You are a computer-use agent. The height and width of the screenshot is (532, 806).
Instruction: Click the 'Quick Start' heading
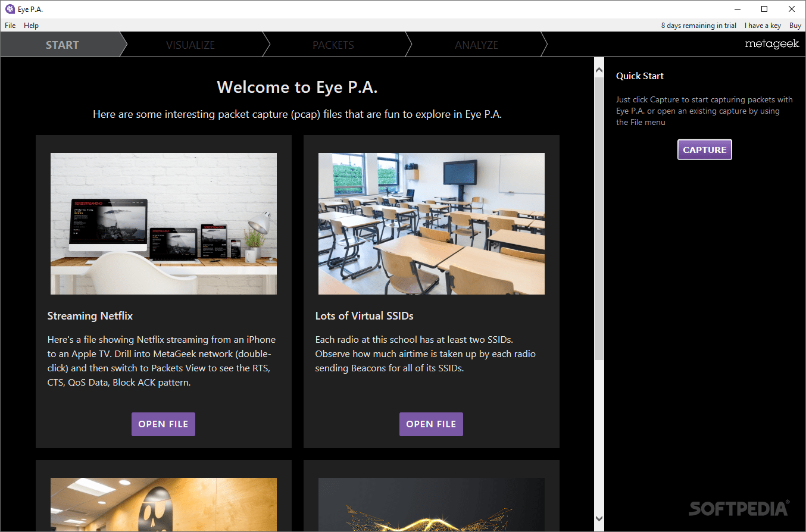pyautogui.click(x=640, y=76)
